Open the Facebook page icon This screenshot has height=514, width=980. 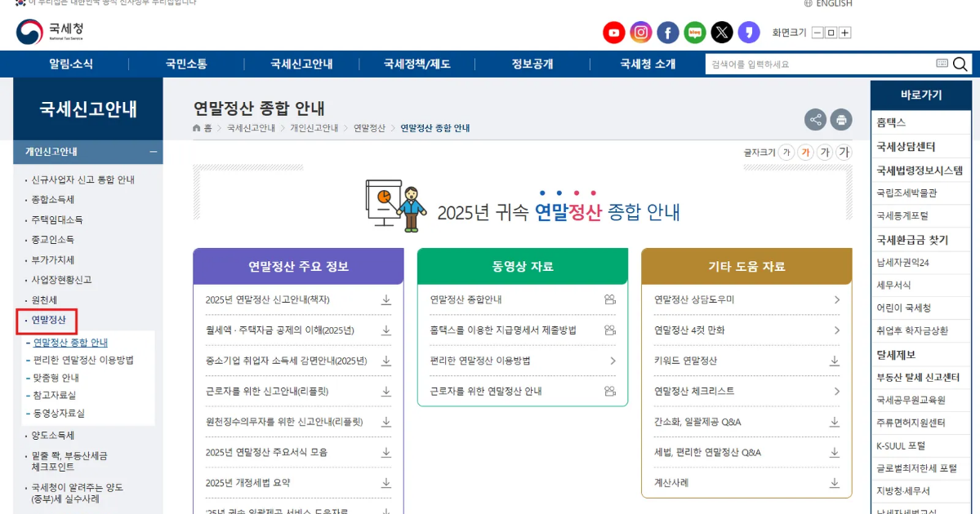pyautogui.click(x=668, y=33)
